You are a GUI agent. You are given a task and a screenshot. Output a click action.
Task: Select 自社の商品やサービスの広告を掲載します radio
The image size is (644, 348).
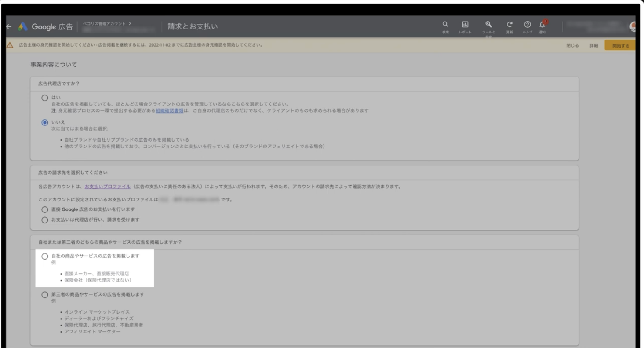click(x=44, y=256)
